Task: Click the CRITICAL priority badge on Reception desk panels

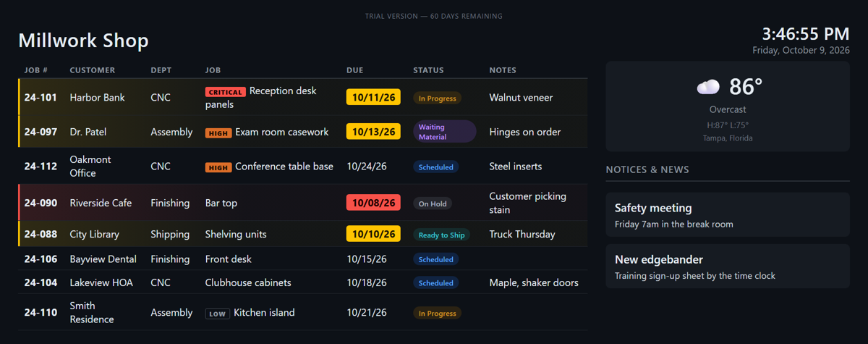Action: [226, 92]
